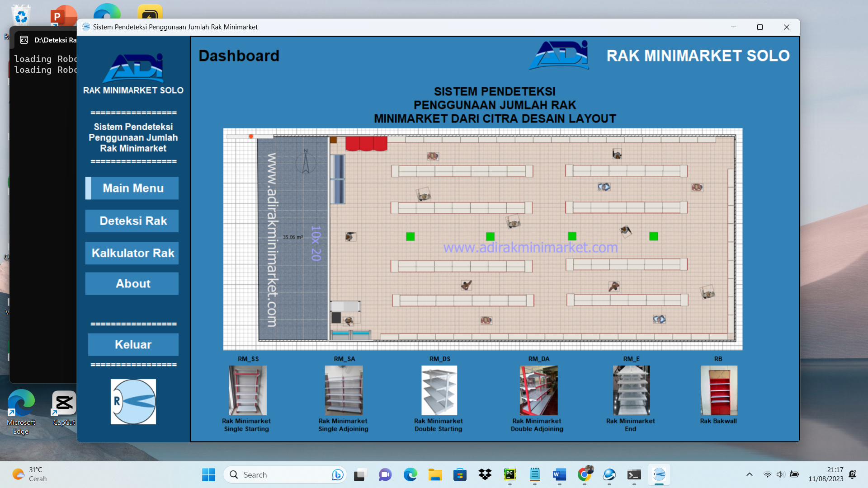Open the About page
Image resolution: width=868 pixels, height=488 pixels.
tap(132, 284)
